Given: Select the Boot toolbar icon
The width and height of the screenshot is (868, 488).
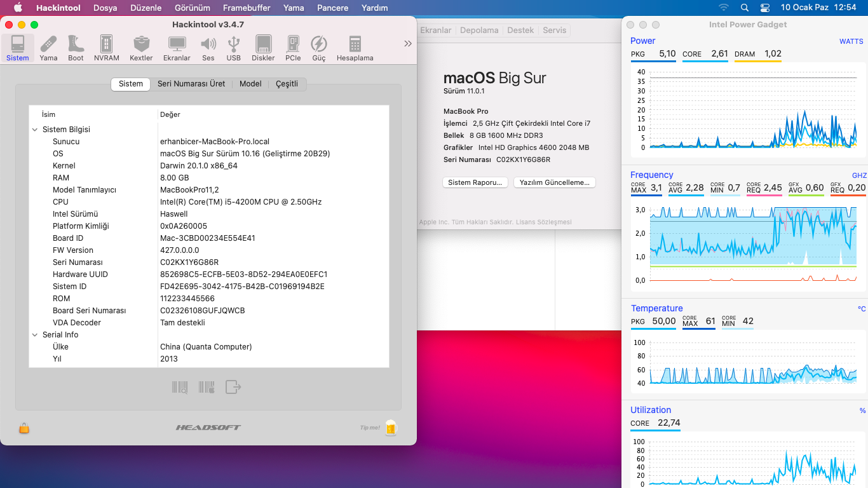Looking at the screenshot, I should pyautogui.click(x=76, y=44).
